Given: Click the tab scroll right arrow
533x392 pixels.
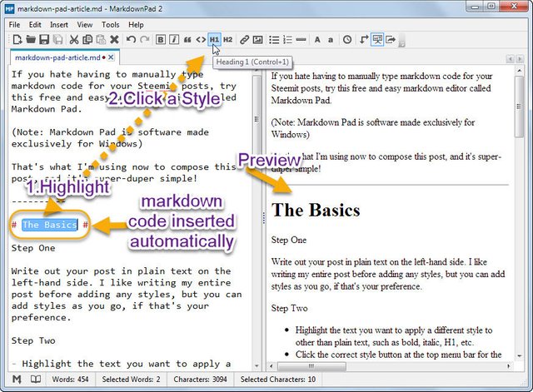Looking at the screenshot, I should coord(520,59).
